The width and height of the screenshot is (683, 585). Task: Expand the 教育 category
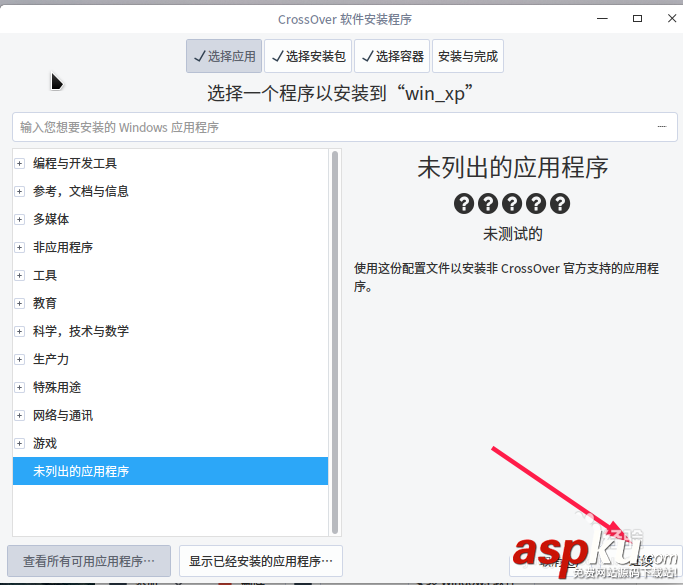coord(19,303)
